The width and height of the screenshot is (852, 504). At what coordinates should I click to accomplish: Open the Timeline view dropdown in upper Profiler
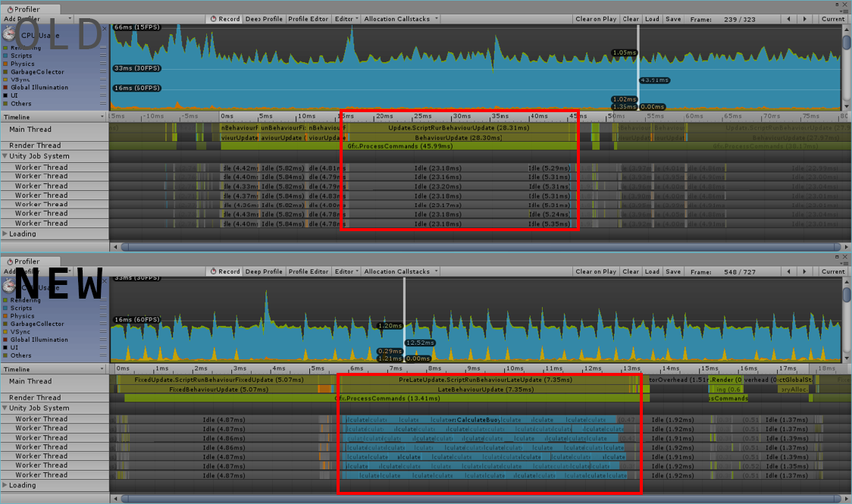point(53,117)
